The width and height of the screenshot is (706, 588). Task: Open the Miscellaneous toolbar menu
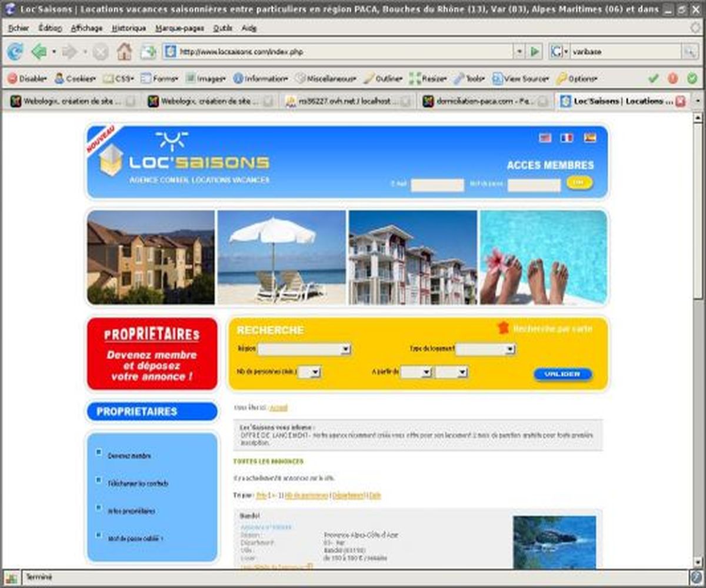click(x=325, y=78)
